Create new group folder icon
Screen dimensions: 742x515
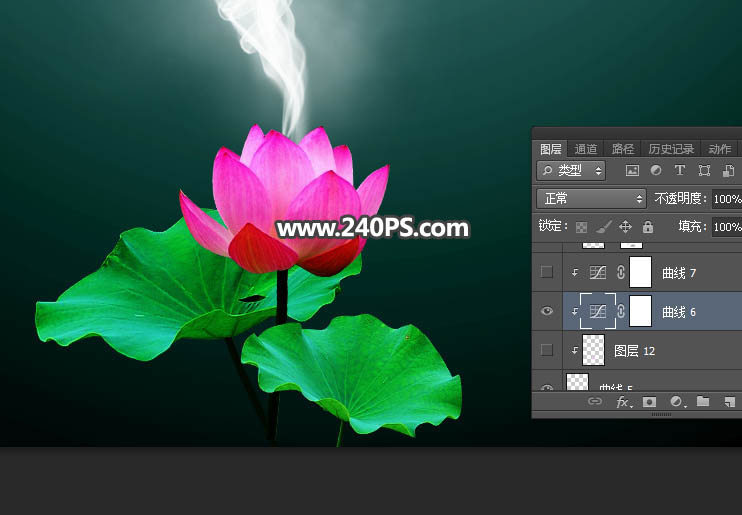point(703,402)
